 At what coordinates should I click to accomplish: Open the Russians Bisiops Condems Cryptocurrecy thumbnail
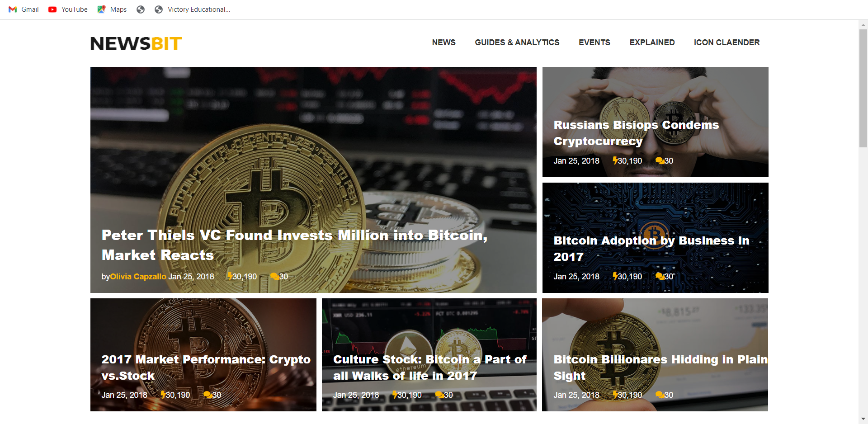click(655, 122)
